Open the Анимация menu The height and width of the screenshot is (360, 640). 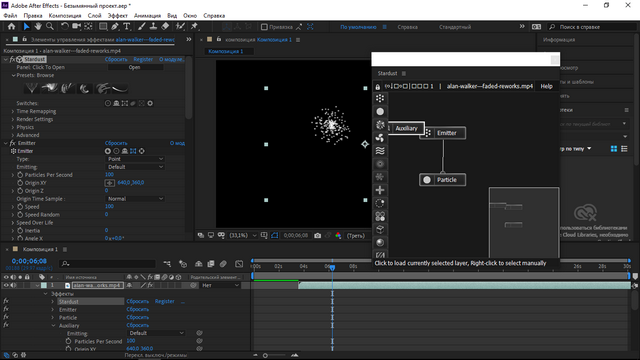tap(147, 16)
